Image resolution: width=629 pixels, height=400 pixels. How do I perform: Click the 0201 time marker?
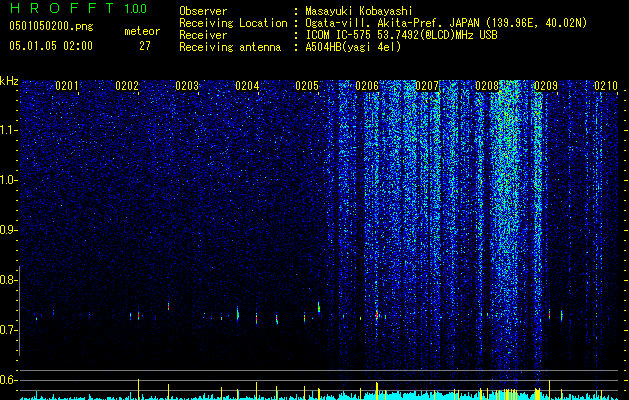(x=67, y=86)
